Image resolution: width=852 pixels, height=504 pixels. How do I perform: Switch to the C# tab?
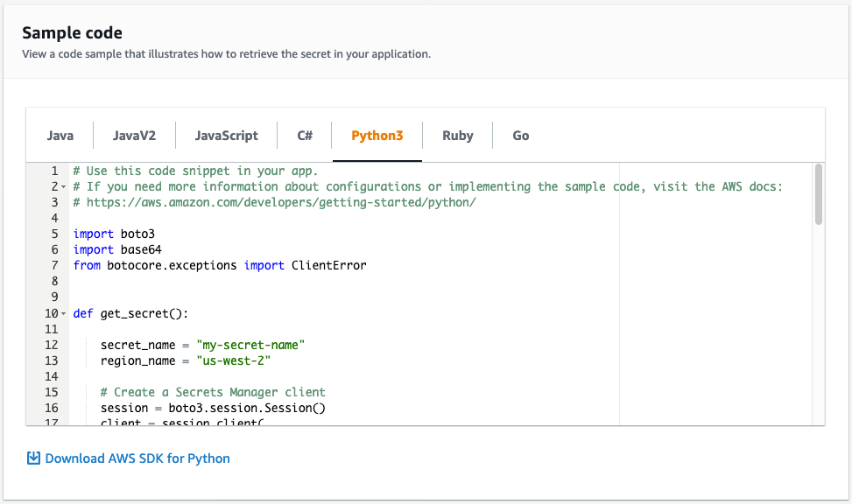click(x=304, y=135)
